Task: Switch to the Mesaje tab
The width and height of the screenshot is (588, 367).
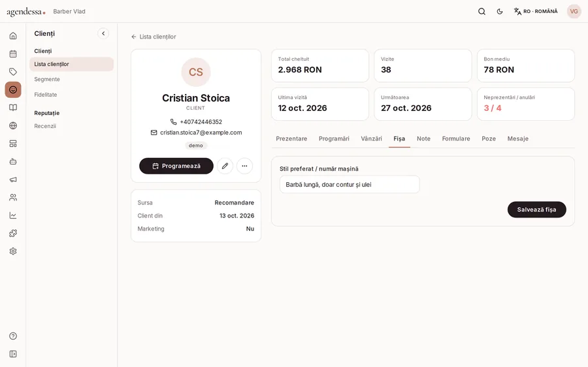Action: pos(517,138)
